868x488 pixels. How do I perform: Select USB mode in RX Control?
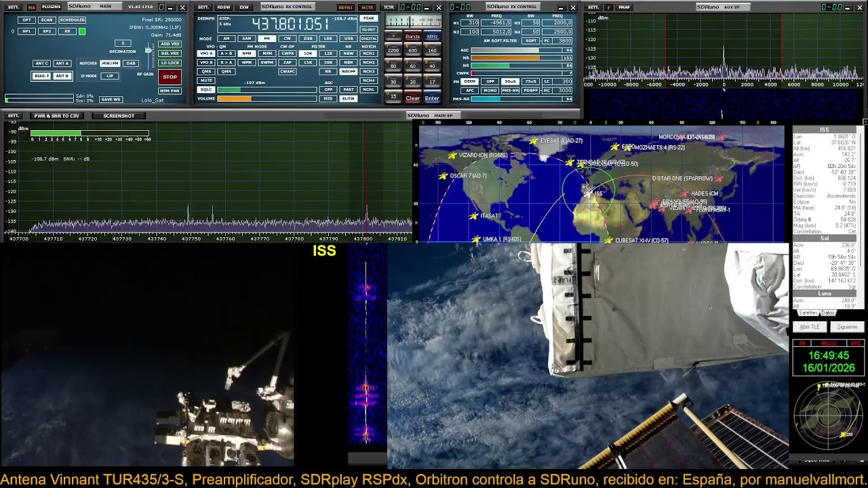click(x=349, y=39)
